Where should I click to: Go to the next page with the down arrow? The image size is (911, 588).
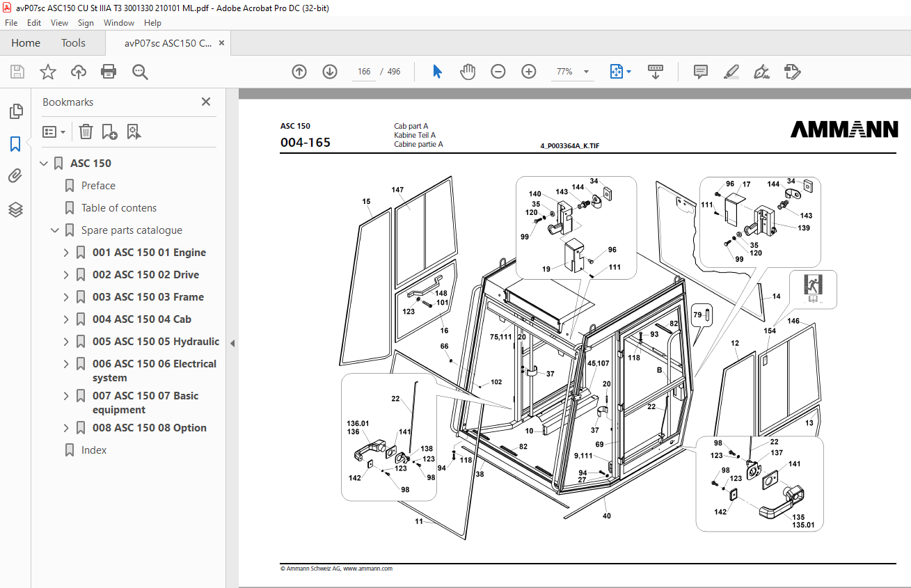coord(330,72)
